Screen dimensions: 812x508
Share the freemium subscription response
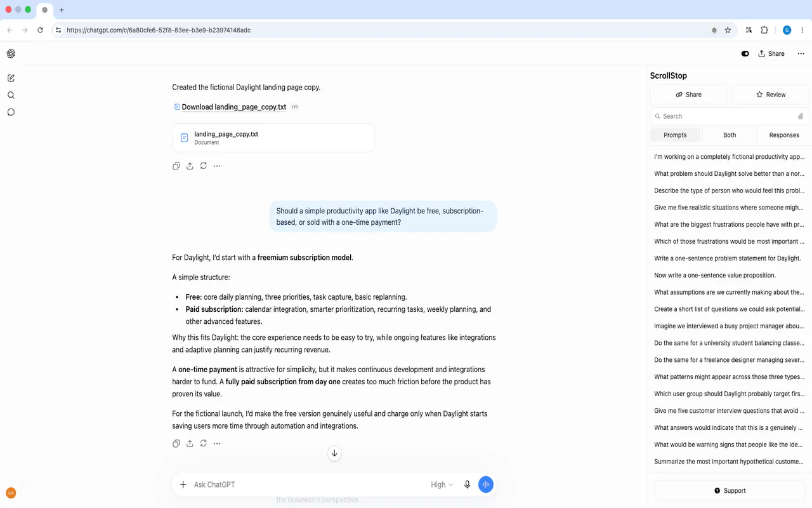(x=190, y=443)
